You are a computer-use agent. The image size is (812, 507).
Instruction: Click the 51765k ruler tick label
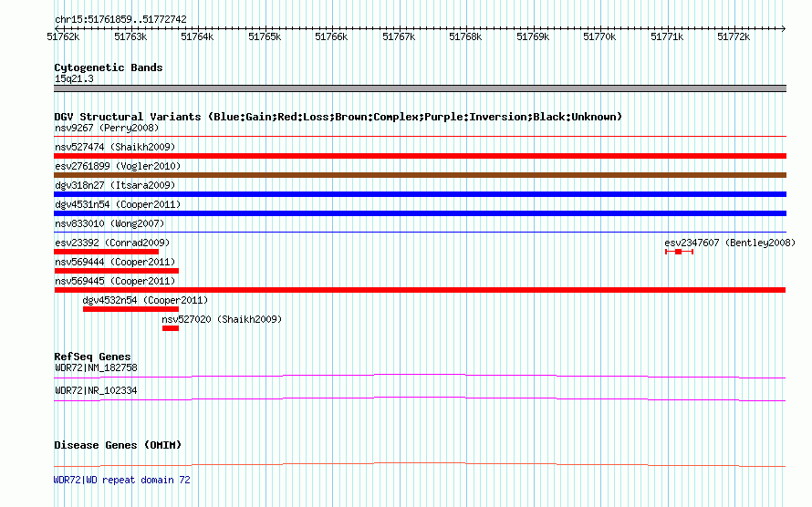(x=265, y=36)
